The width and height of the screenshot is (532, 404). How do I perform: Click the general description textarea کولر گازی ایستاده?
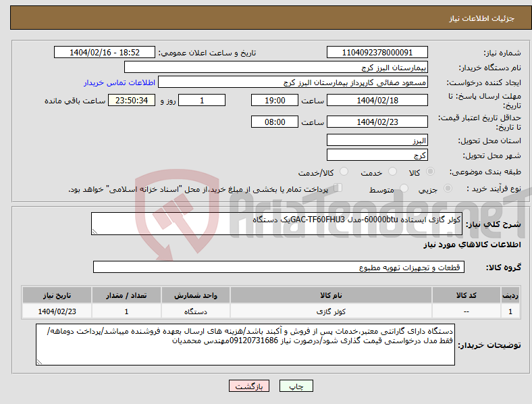(x=277, y=224)
